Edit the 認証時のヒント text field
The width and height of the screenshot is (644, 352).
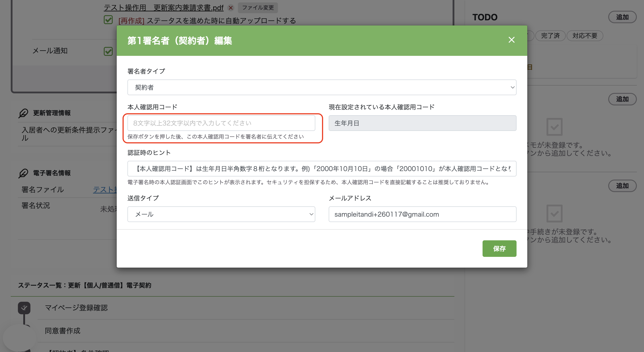click(x=322, y=169)
